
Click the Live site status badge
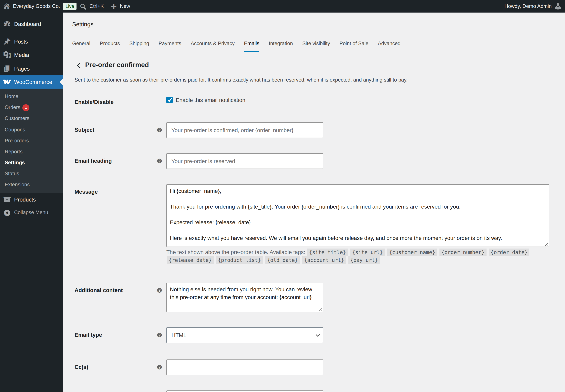pyautogui.click(x=70, y=6)
